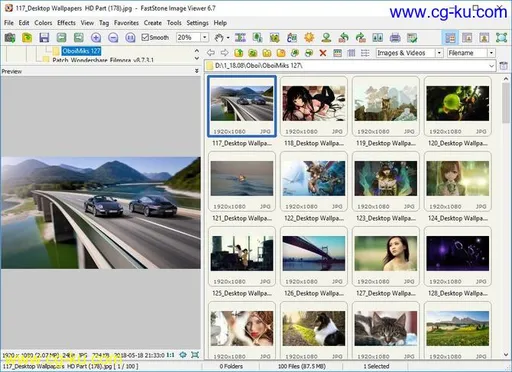Click the folder tree scroll up arrow
This screenshot has width=512, height=372.
[197, 51]
